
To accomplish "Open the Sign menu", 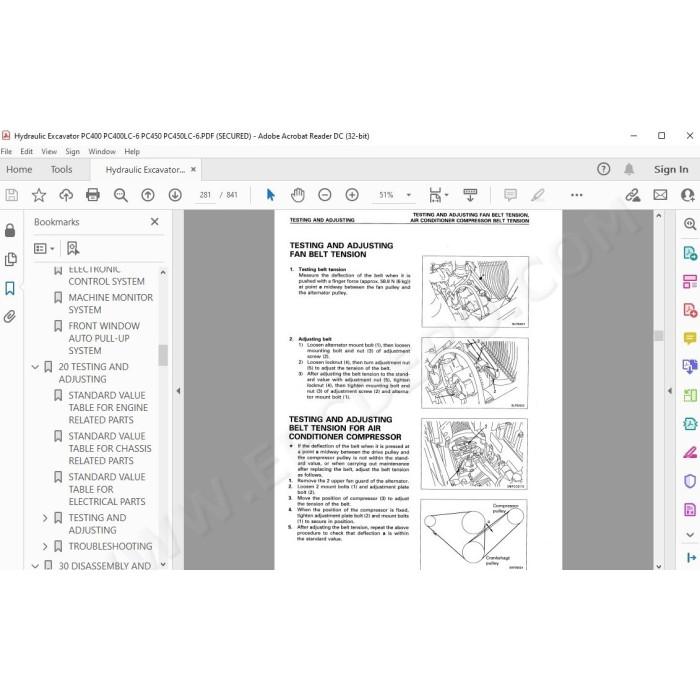I will click(x=72, y=152).
